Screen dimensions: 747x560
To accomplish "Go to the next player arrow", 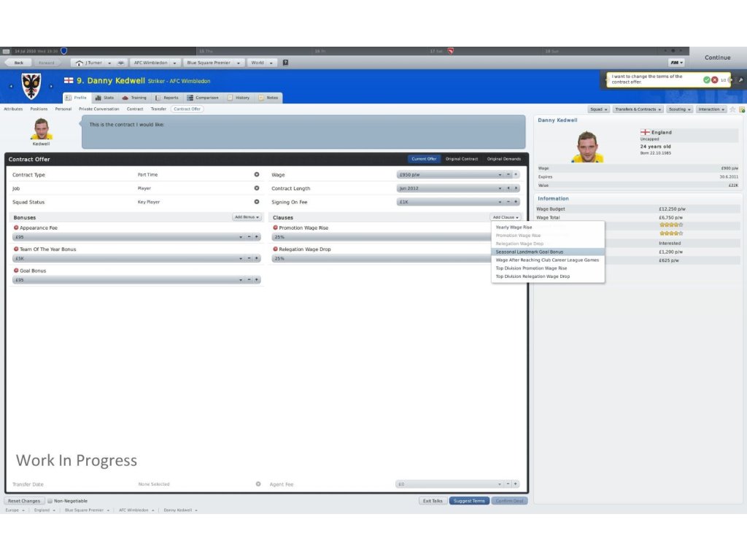I will pos(51,86).
